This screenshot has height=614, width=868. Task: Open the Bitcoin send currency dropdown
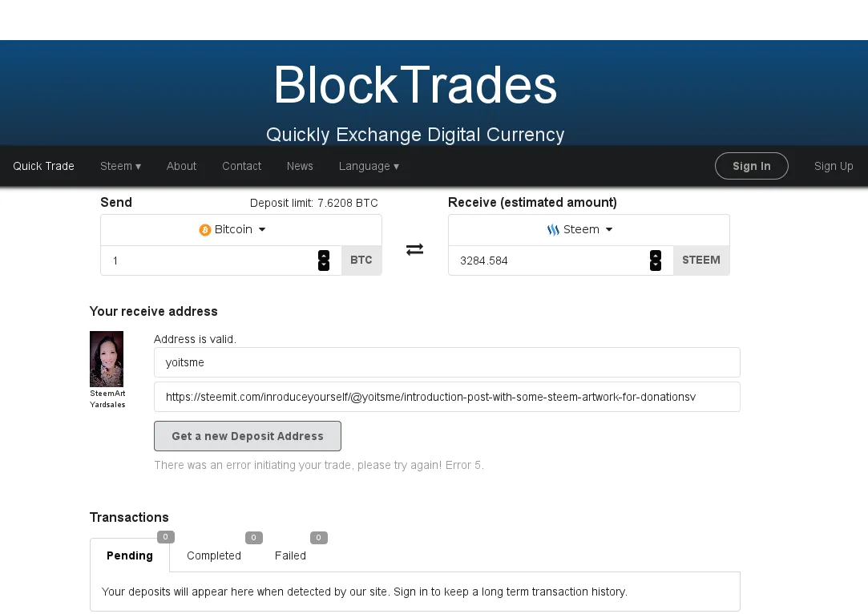[240, 230]
